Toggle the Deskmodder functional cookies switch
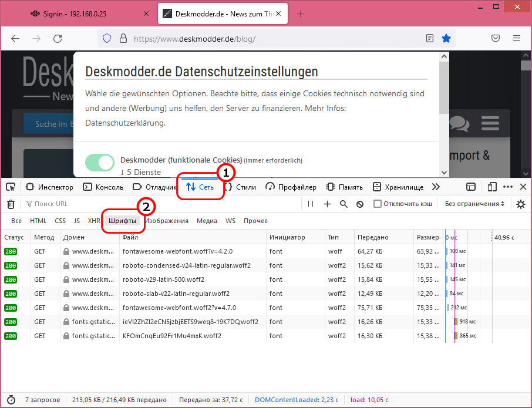 coord(100,163)
